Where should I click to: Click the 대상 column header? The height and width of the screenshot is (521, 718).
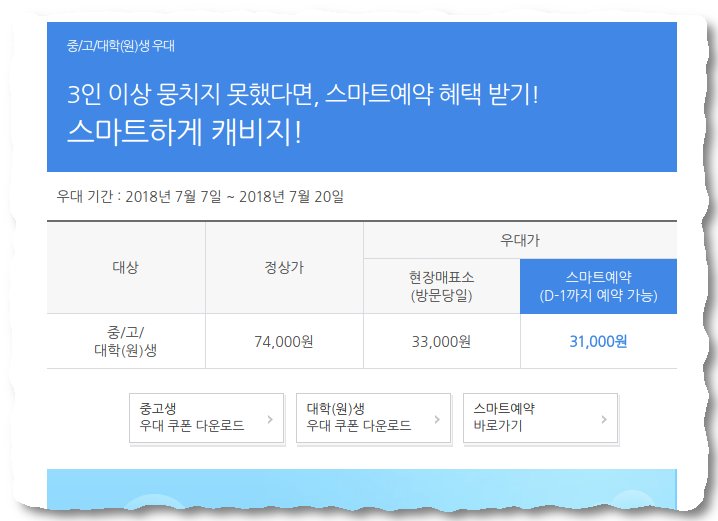(126, 267)
